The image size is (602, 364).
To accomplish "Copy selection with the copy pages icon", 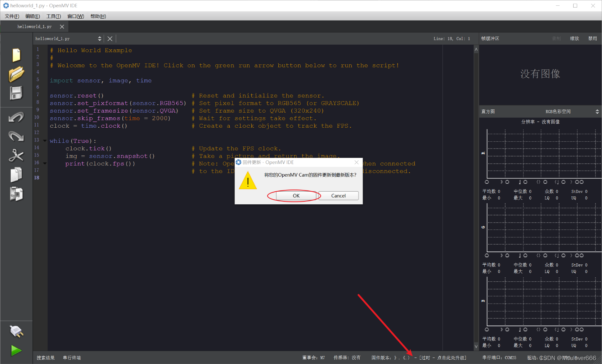I will (x=16, y=175).
